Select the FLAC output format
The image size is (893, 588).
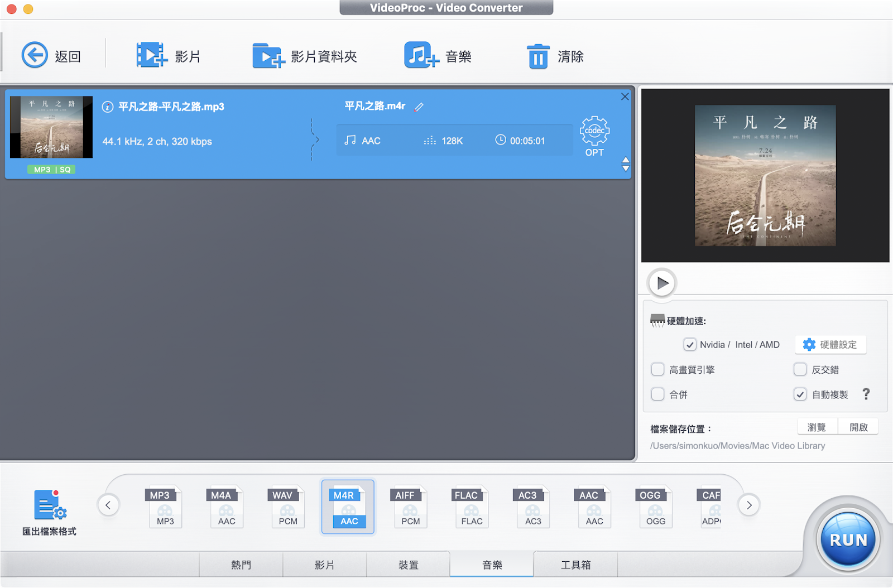(x=471, y=507)
